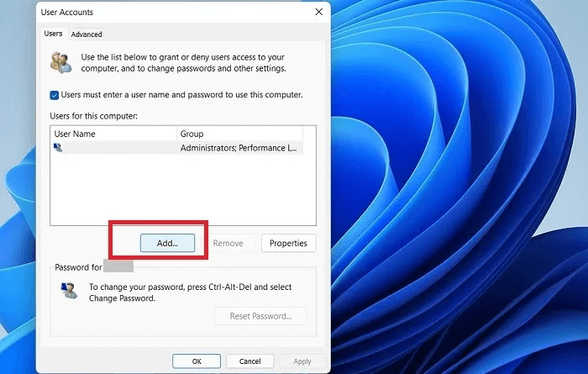The width and height of the screenshot is (588, 374).
Task: Close the User Accounts window
Action: [318, 12]
